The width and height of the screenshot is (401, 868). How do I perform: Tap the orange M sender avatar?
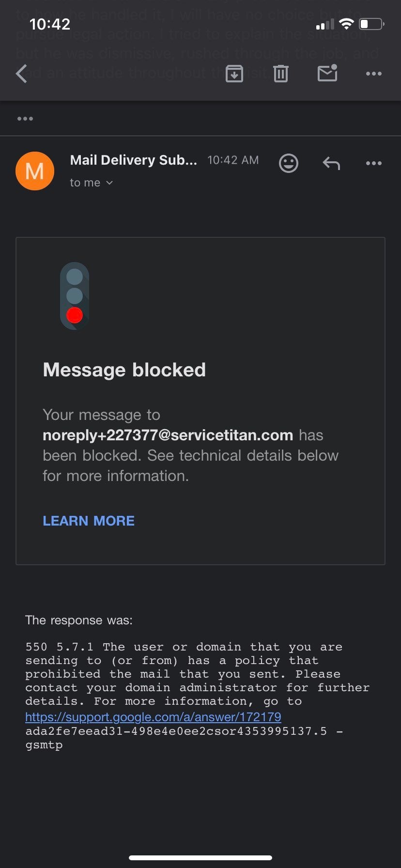click(x=35, y=171)
